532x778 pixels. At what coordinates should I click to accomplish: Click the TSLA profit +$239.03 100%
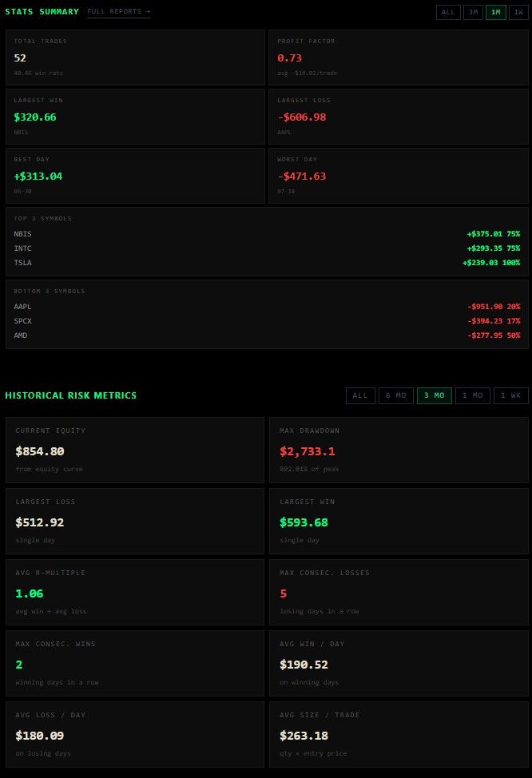tap(491, 263)
